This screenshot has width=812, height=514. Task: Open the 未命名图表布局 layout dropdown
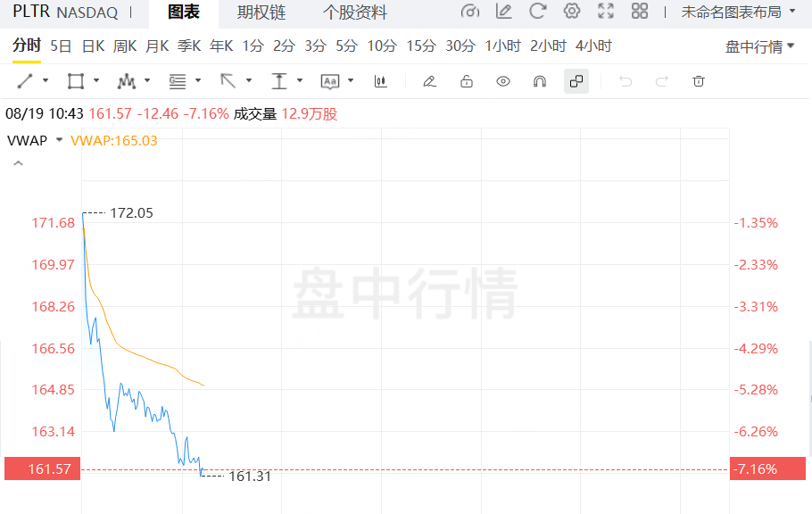[x=739, y=12]
